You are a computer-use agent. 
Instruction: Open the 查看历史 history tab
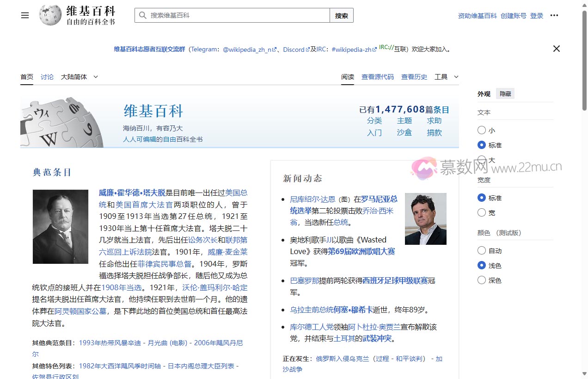tap(414, 77)
